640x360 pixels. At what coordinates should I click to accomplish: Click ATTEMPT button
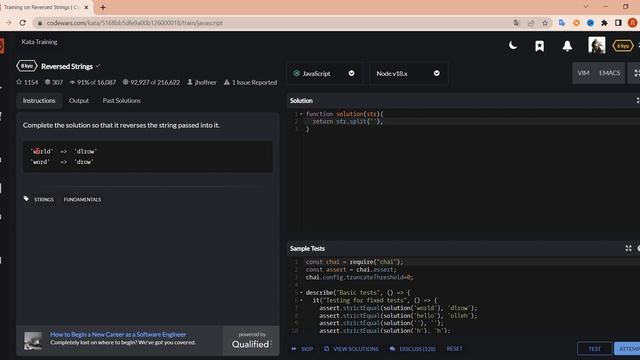[x=628, y=349]
